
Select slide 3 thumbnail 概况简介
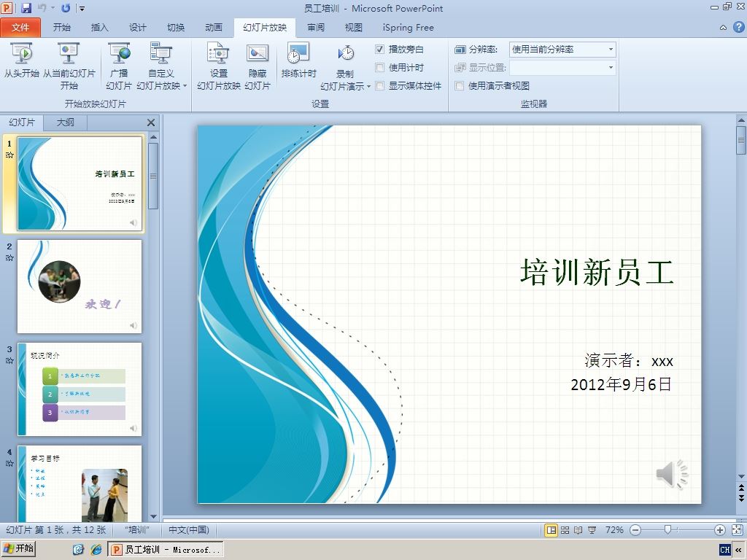click(80, 389)
